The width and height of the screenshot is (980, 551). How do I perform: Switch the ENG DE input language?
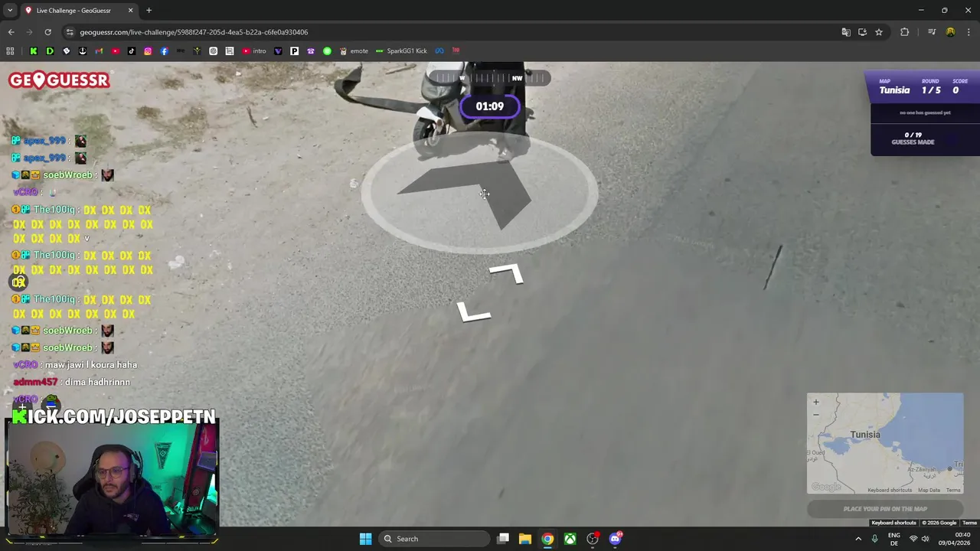pos(894,539)
